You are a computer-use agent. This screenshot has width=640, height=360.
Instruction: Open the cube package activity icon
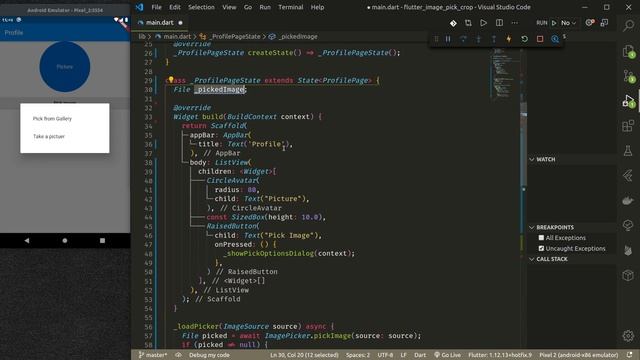click(628, 276)
